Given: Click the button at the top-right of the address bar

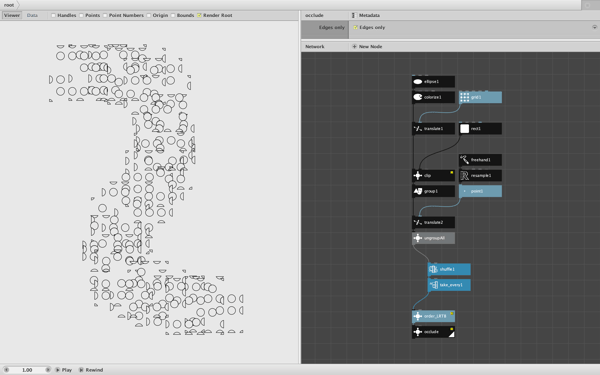Looking at the screenshot, I should pos(588,5).
